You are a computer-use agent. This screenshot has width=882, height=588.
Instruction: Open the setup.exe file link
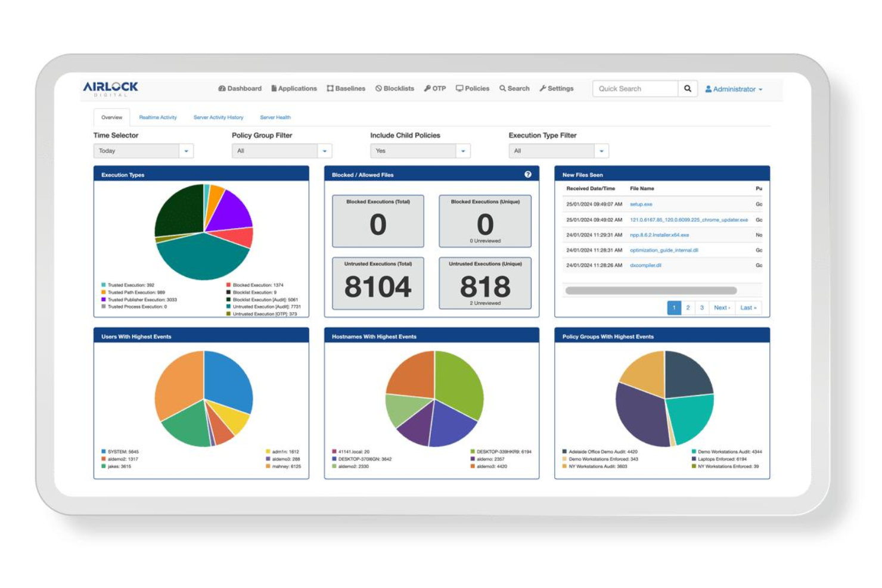click(642, 204)
